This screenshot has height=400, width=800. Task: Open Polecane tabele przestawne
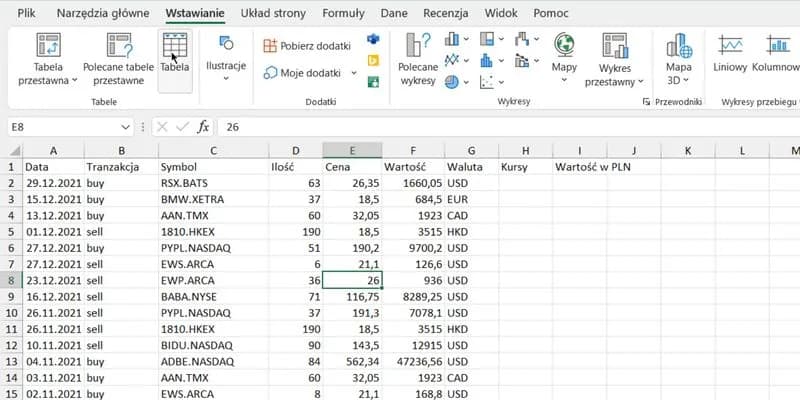[x=125, y=58]
